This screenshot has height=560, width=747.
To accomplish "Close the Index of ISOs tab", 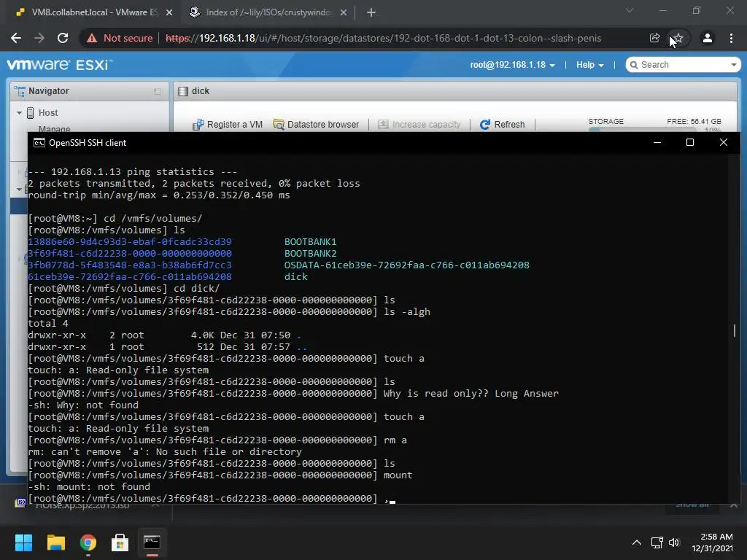I will (x=344, y=13).
